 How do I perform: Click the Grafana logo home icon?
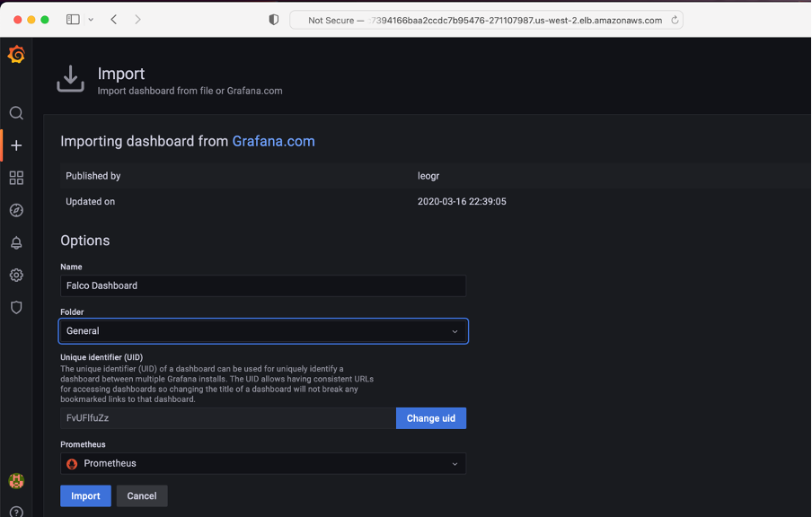16,55
